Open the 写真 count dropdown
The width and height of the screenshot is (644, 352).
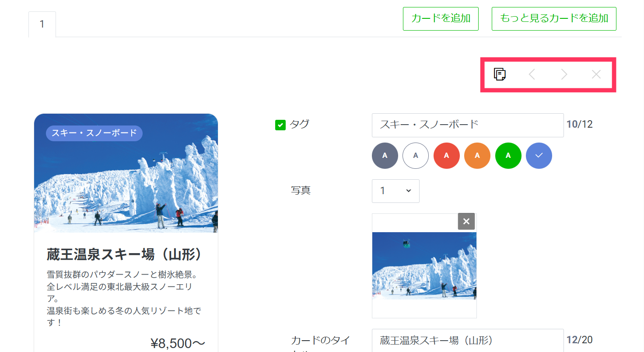point(395,191)
